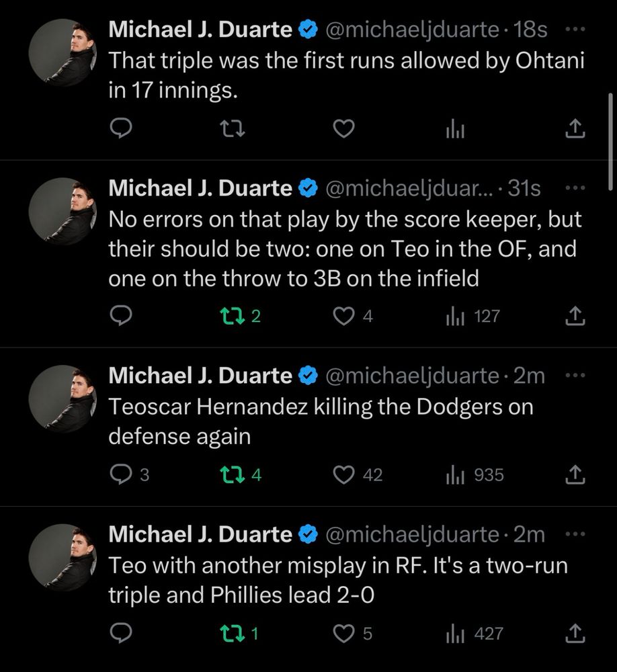617x672 pixels.
Task: View analytics showing 935 views
Action: [475, 474]
